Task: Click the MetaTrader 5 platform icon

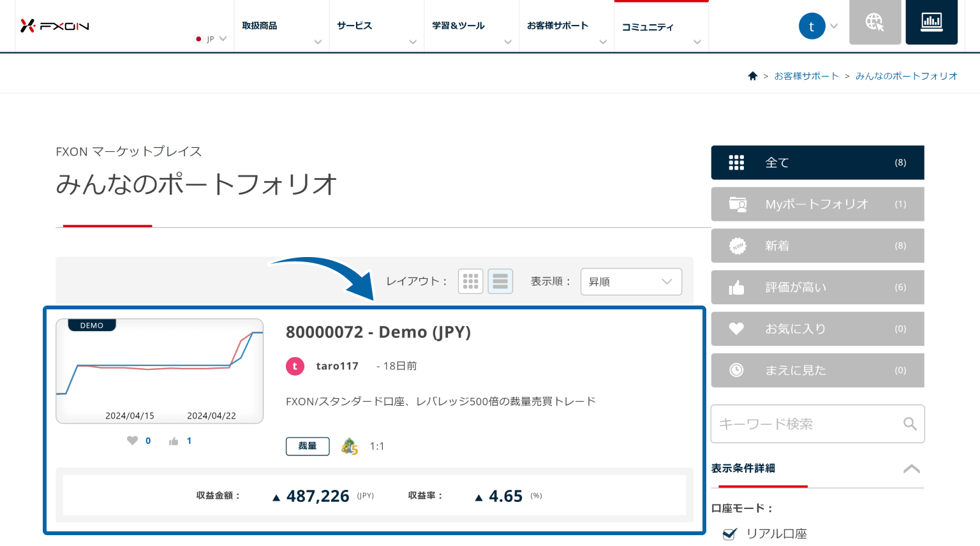Action: (x=350, y=446)
